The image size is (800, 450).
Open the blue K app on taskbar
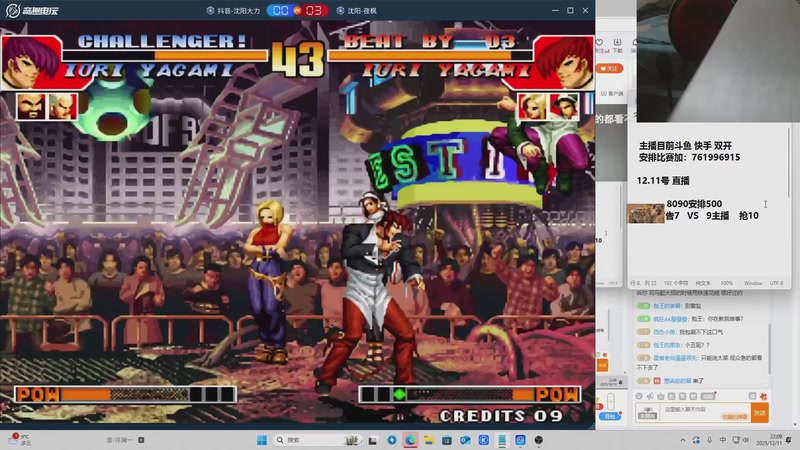[x=484, y=440]
